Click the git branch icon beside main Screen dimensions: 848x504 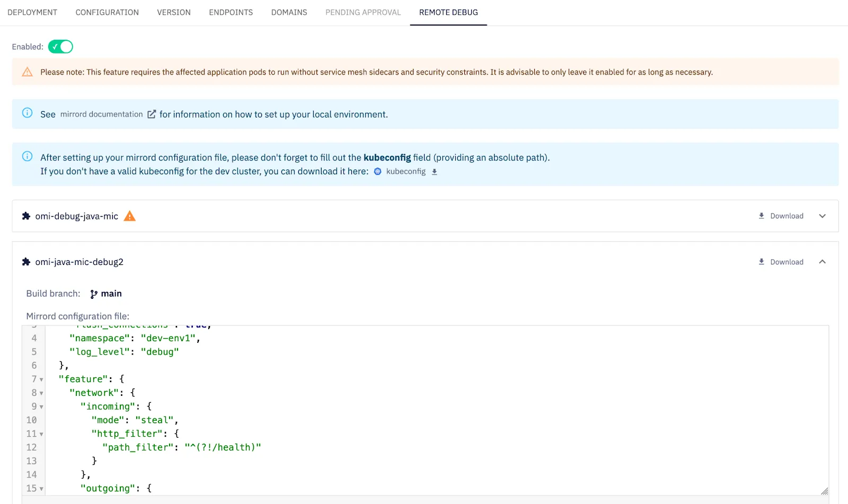click(x=94, y=294)
